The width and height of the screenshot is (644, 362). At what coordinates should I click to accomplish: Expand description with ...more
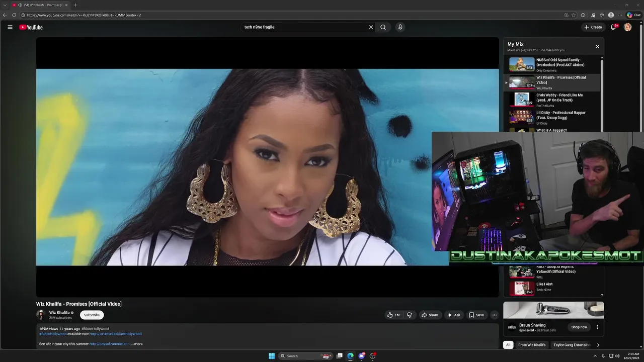[137, 344]
